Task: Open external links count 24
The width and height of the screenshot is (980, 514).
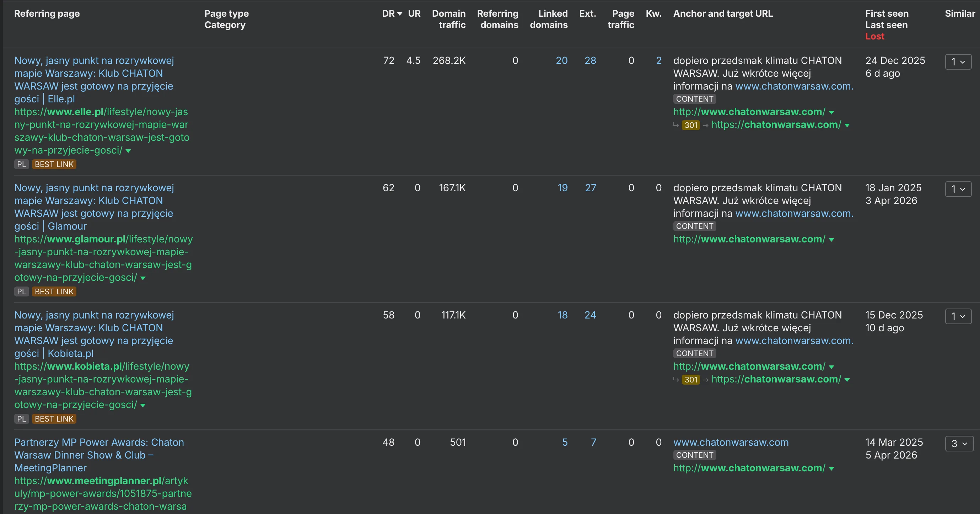Action: click(x=590, y=315)
